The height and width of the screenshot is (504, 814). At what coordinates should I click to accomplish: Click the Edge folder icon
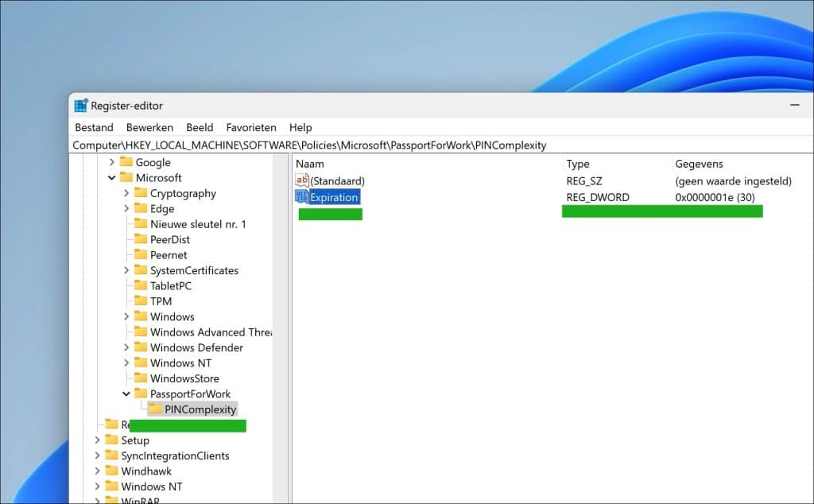point(141,208)
